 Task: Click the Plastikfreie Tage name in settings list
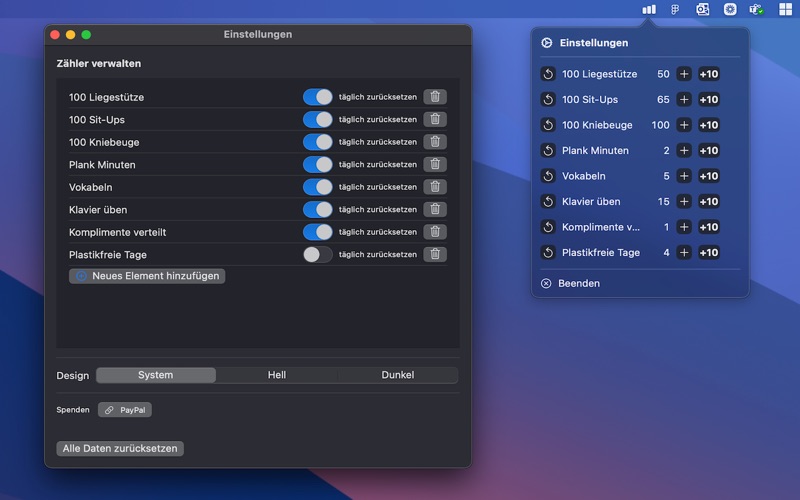[108, 255]
